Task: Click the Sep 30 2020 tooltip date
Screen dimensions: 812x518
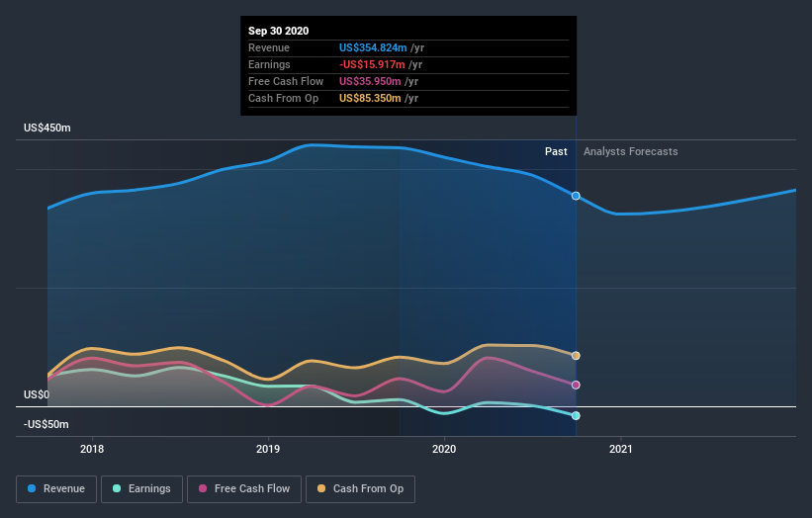Action: point(279,31)
